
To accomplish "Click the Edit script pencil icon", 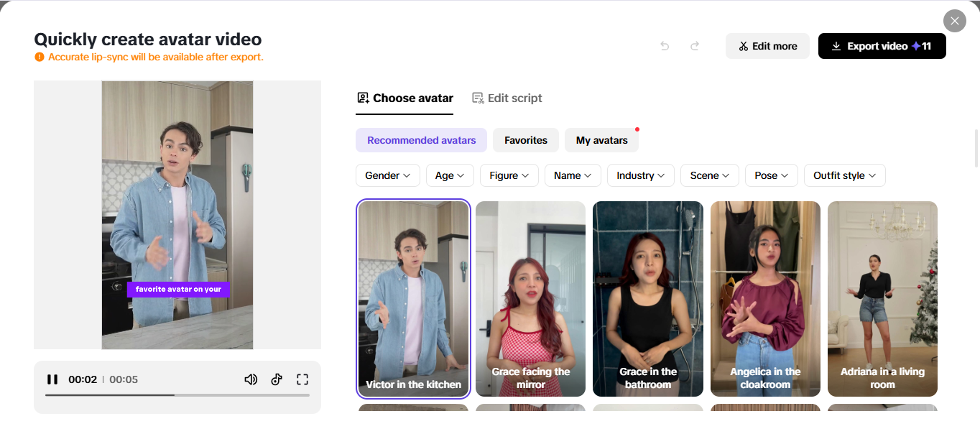I will coord(477,97).
